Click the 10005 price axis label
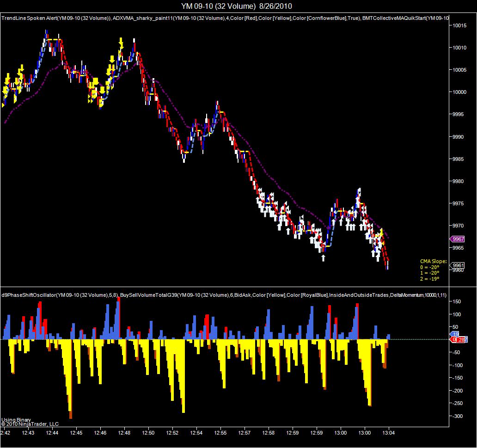Screen dimensions: 477x448 coord(459,70)
